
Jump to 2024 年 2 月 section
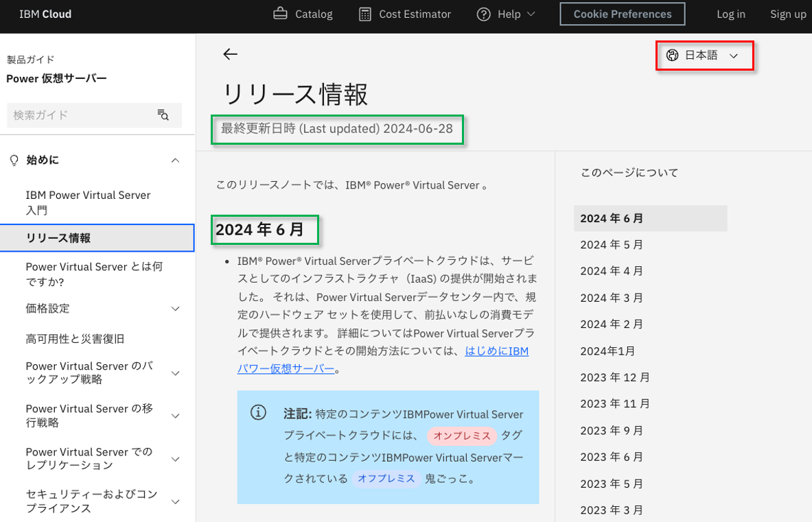pyautogui.click(x=612, y=324)
